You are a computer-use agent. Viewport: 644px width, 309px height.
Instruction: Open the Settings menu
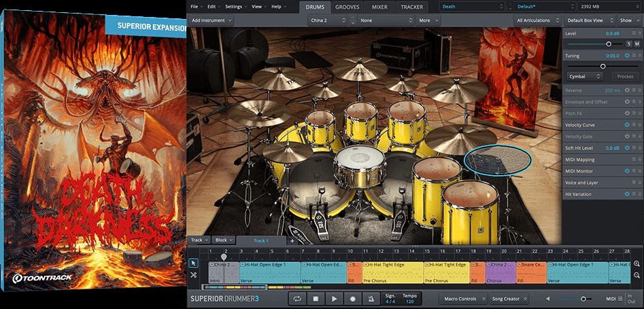coord(235,7)
